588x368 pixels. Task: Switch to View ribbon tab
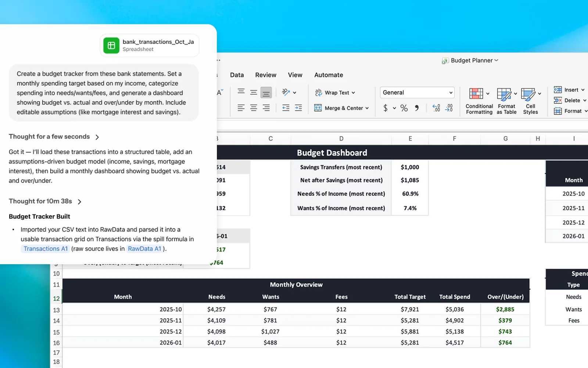[x=295, y=75]
